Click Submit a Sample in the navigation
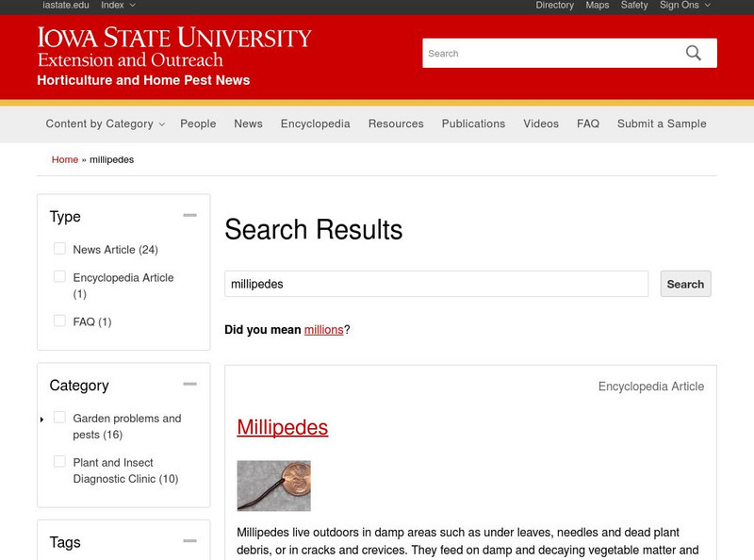This screenshot has height=560, width=754. tap(661, 124)
